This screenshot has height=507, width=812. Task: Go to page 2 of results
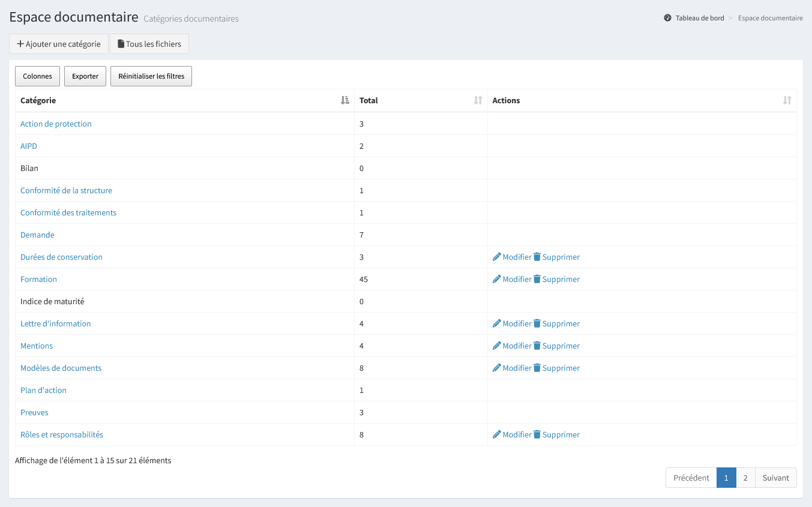[745, 478]
